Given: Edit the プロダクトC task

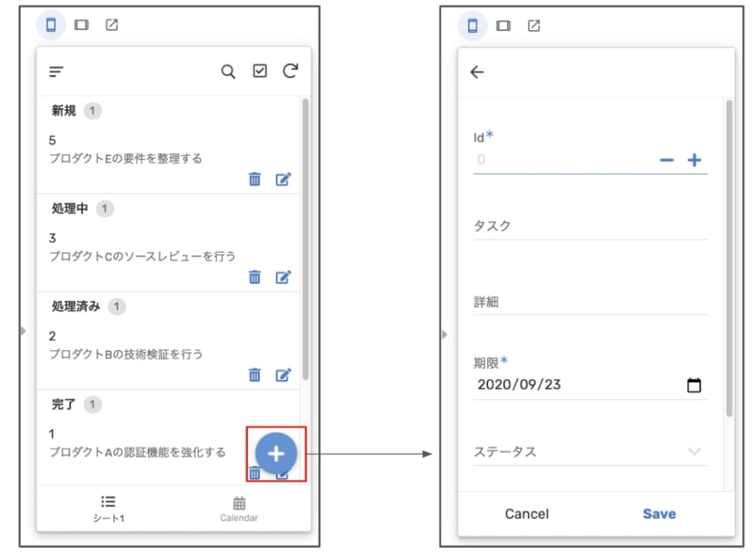Looking at the screenshot, I should (x=281, y=277).
